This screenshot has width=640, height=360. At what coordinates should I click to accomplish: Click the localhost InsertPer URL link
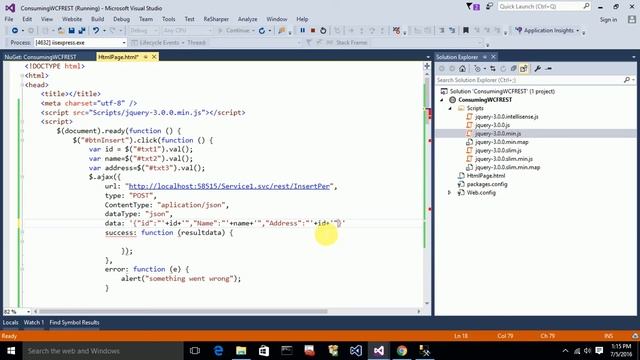point(229,186)
